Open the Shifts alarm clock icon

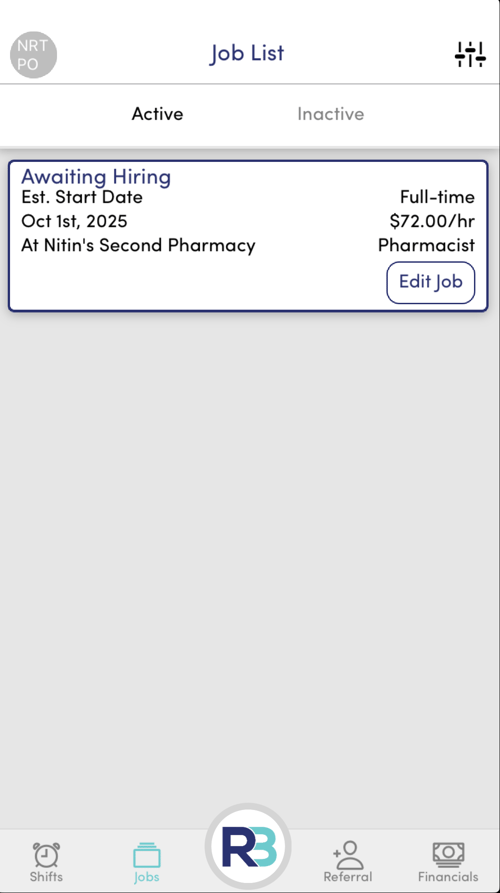[x=46, y=854]
